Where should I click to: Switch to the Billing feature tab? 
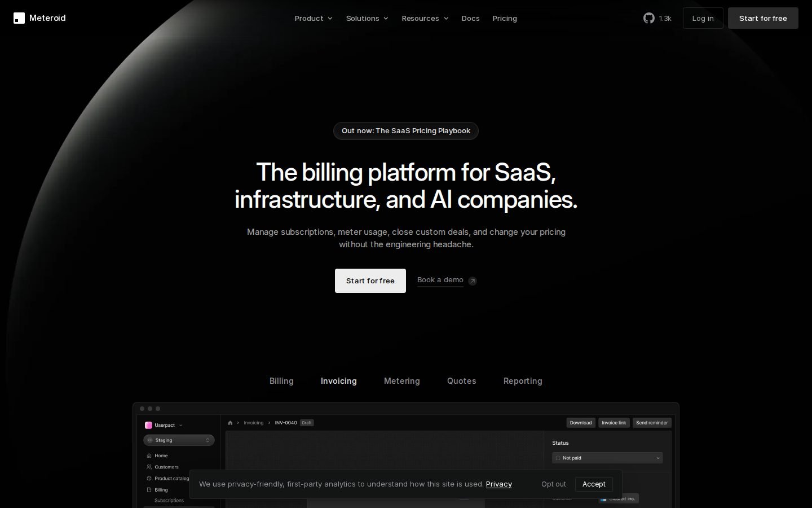[x=281, y=381]
